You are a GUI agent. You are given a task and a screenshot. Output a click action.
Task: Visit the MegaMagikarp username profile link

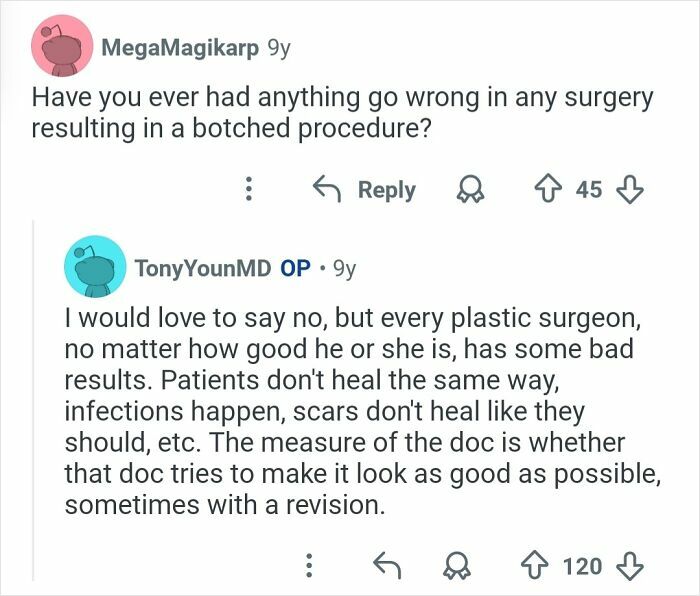[x=178, y=47]
